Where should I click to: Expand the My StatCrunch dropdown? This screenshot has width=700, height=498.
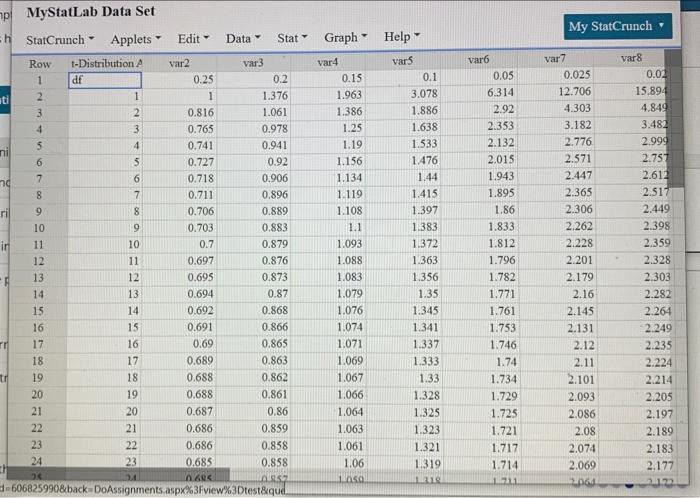617,26
